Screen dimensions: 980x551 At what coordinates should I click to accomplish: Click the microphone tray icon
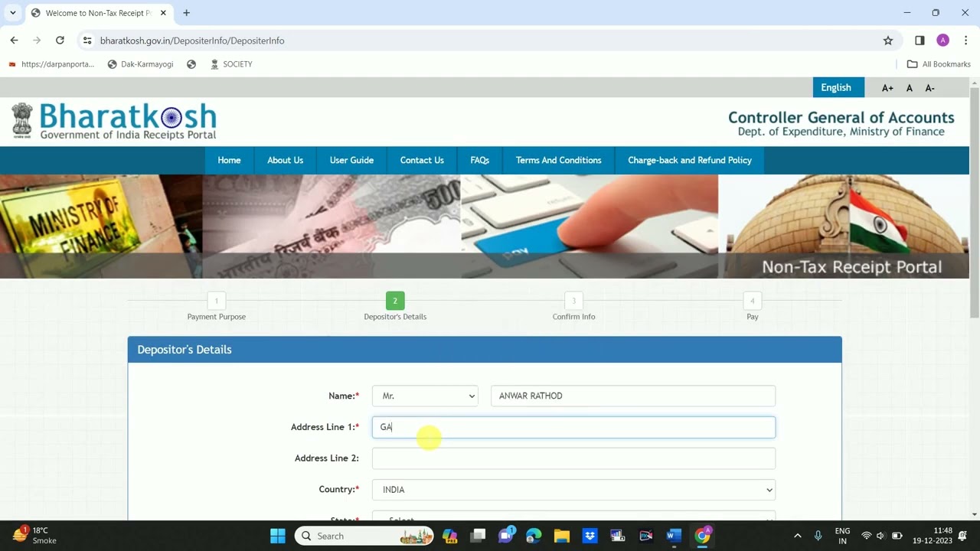(x=818, y=536)
